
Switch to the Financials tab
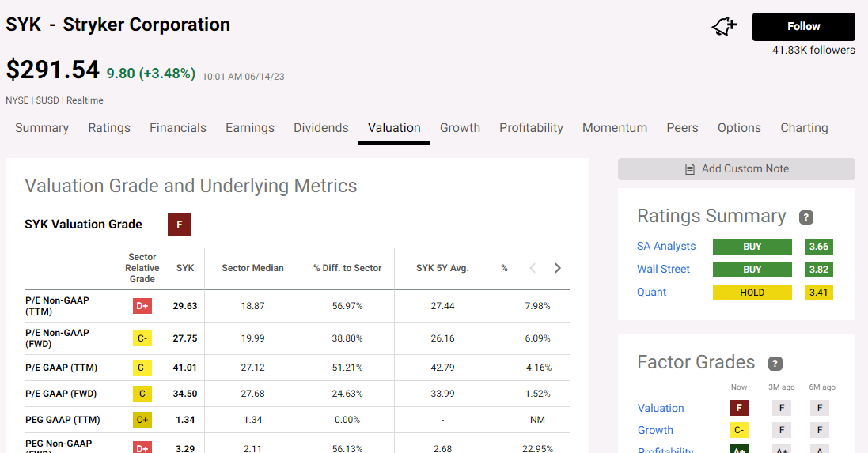point(178,128)
